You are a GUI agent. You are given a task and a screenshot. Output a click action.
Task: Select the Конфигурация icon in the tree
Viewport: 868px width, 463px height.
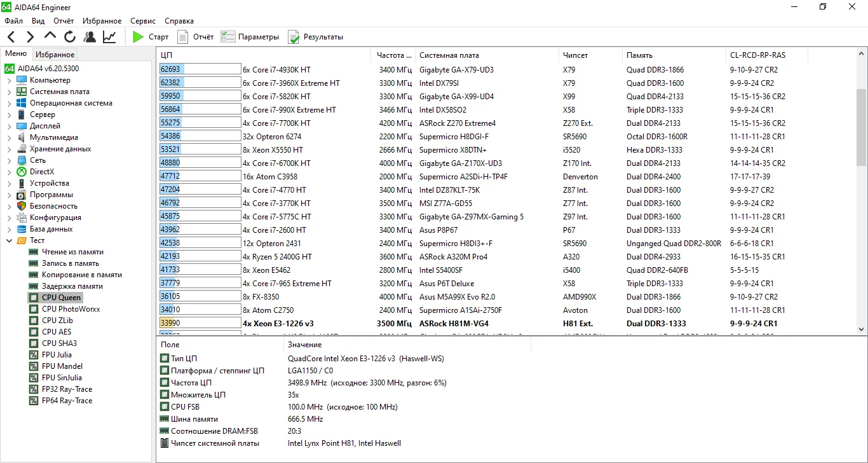[22, 218]
